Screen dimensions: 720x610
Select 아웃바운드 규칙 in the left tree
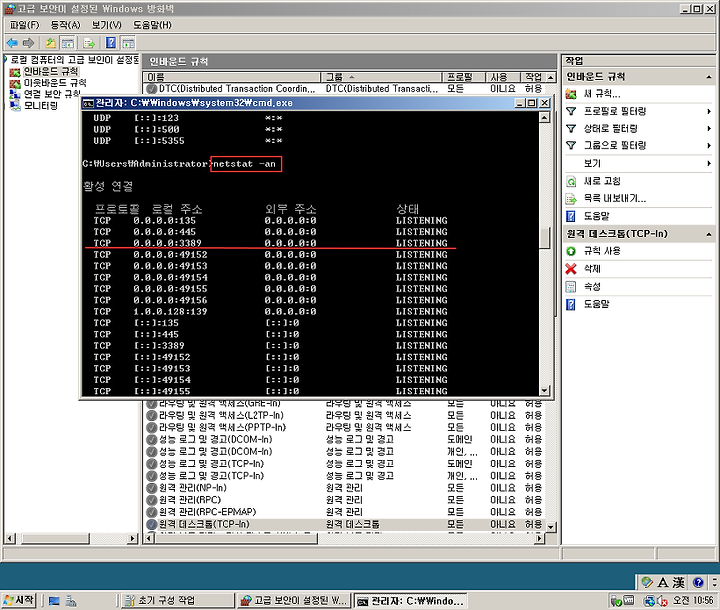click(x=55, y=83)
